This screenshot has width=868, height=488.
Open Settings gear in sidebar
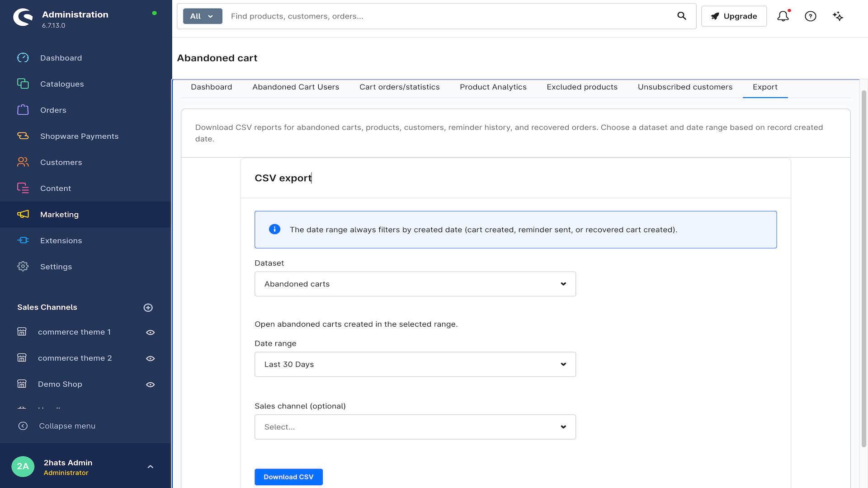point(23,267)
